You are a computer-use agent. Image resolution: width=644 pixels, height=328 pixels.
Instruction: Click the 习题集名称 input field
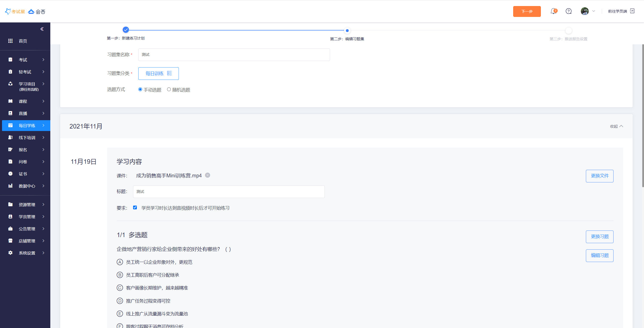pyautogui.click(x=234, y=55)
